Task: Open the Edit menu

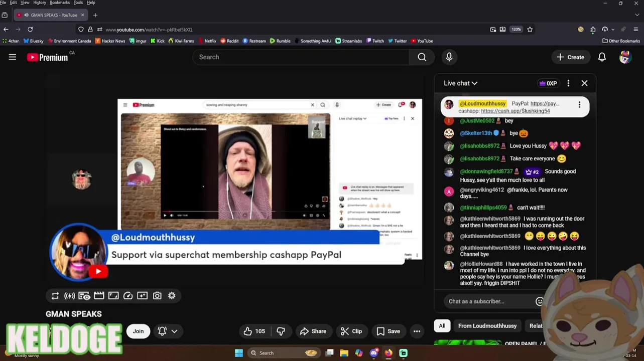Action: click(x=13, y=3)
